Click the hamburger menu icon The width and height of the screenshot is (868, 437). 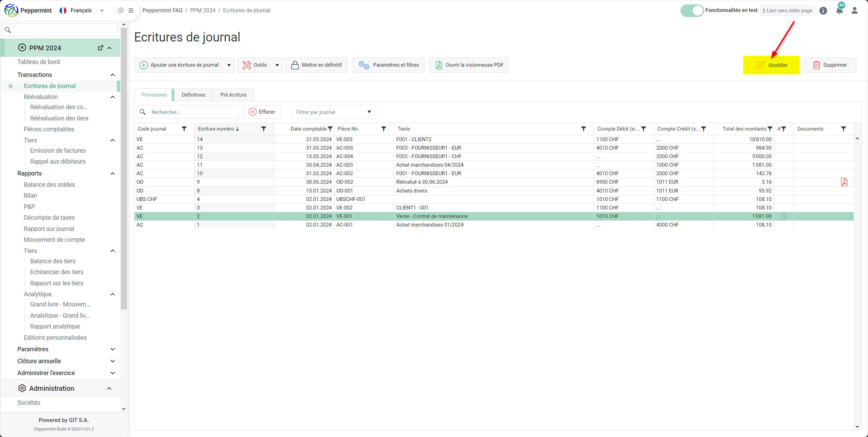[131, 11]
